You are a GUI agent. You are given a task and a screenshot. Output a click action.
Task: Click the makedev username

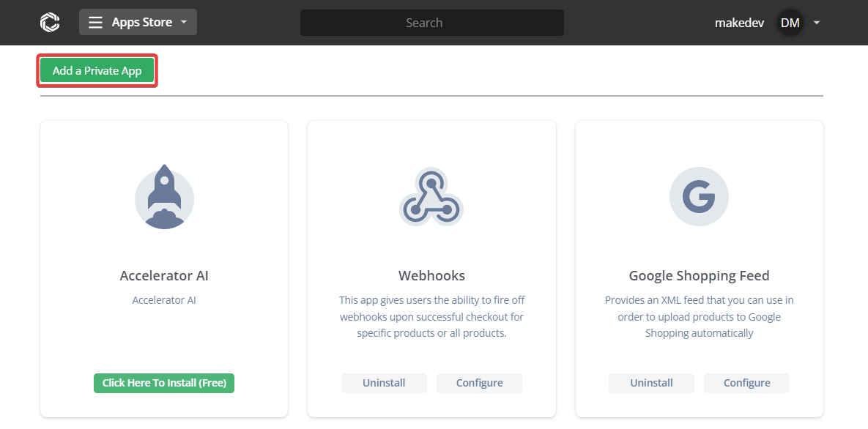point(739,23)
